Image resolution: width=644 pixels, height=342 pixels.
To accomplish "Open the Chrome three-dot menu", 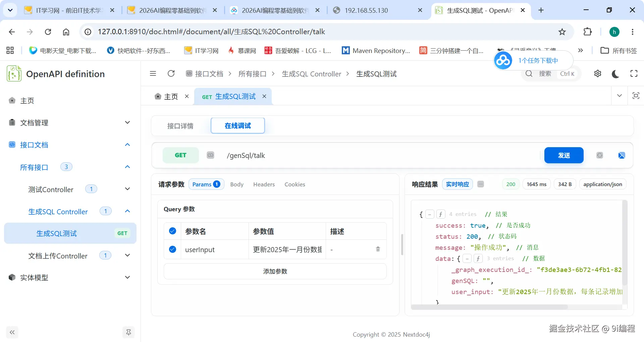I will point(633,32).
